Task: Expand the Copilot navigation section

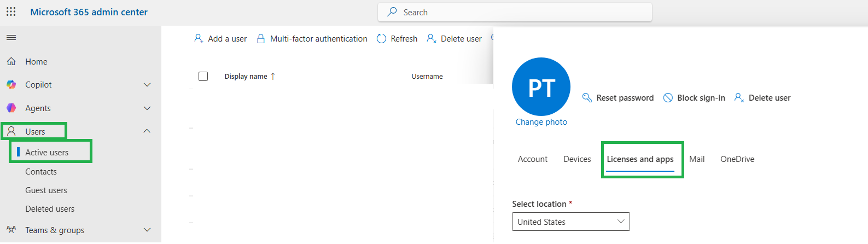Action: tap(147, 84)
